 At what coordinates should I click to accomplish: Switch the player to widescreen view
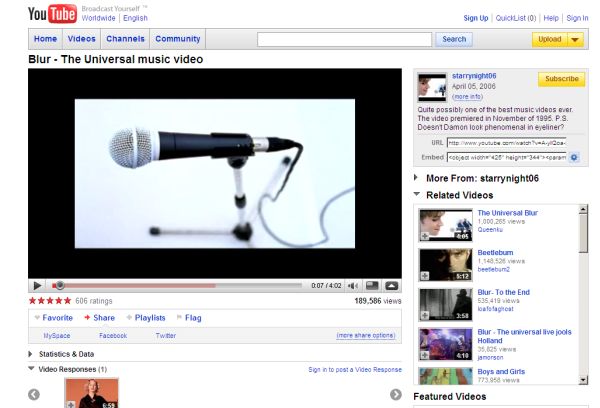pos(372,286)
